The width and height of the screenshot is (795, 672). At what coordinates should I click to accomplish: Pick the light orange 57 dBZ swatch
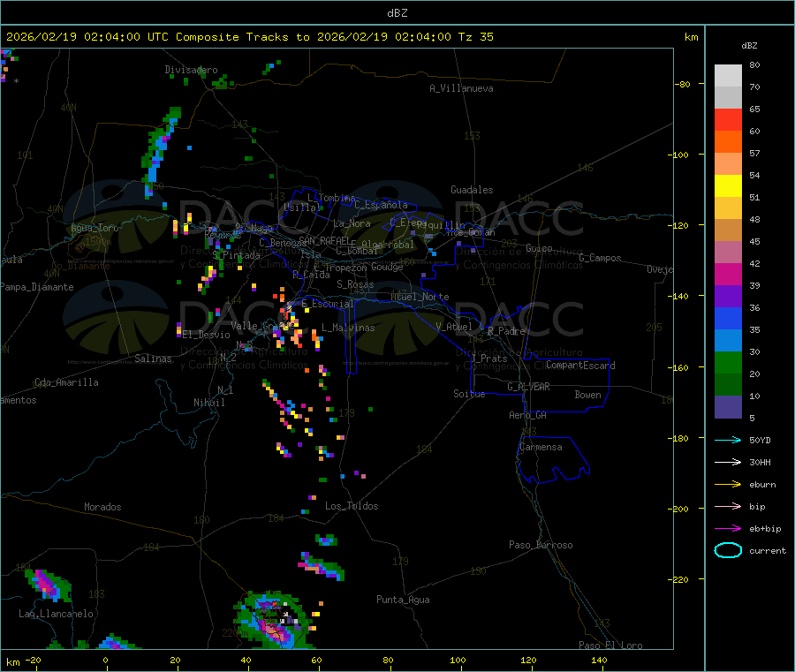pos(728,164)
